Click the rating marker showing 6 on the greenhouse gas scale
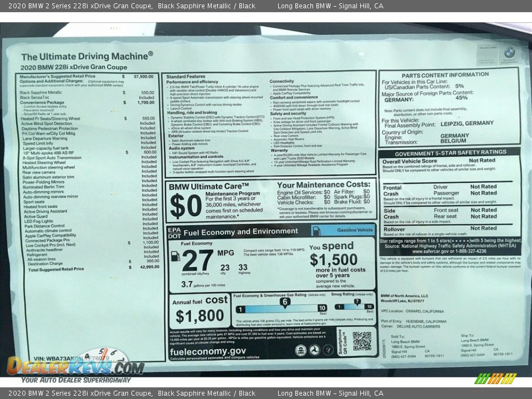 [285, 302]
